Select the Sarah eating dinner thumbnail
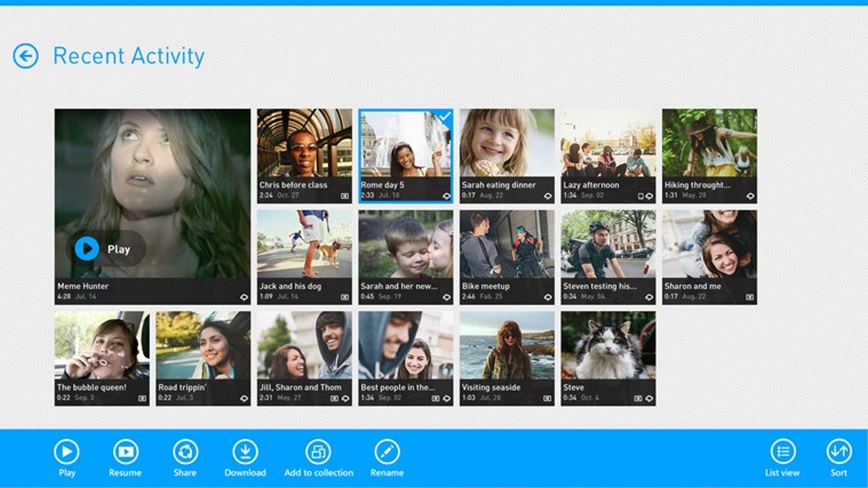 pos(507,156)
